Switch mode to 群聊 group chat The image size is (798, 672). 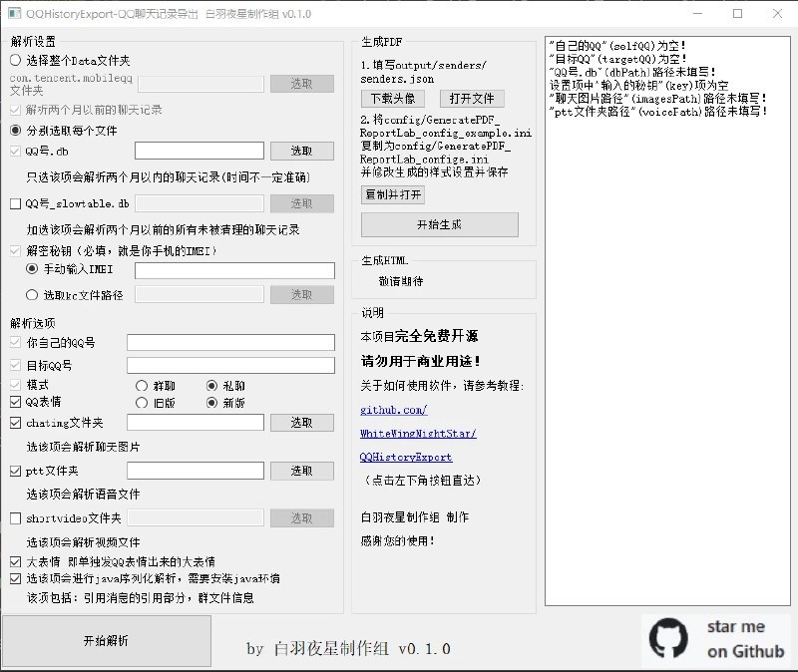[x=140, y=386]
